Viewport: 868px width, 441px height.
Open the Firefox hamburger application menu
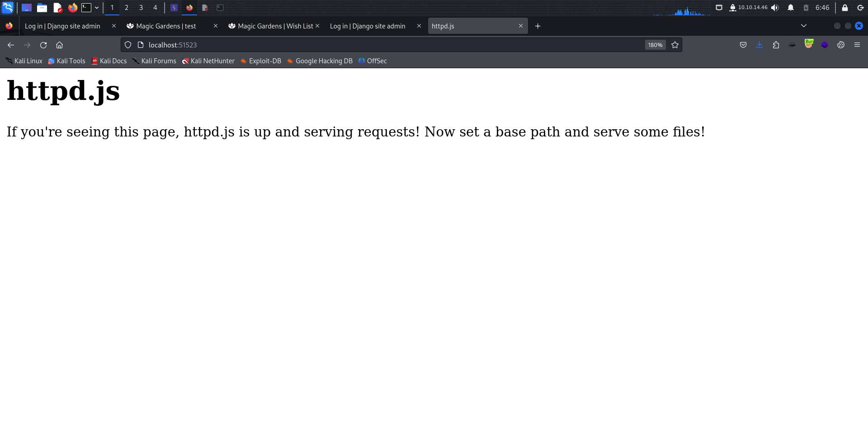pos(857,45)
